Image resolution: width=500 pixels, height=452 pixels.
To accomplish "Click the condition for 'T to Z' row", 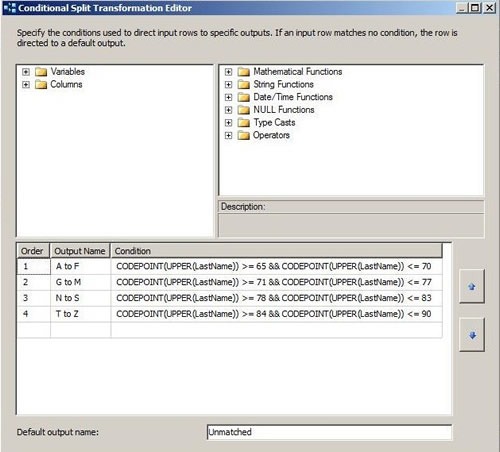I will (x=276, y=314).
